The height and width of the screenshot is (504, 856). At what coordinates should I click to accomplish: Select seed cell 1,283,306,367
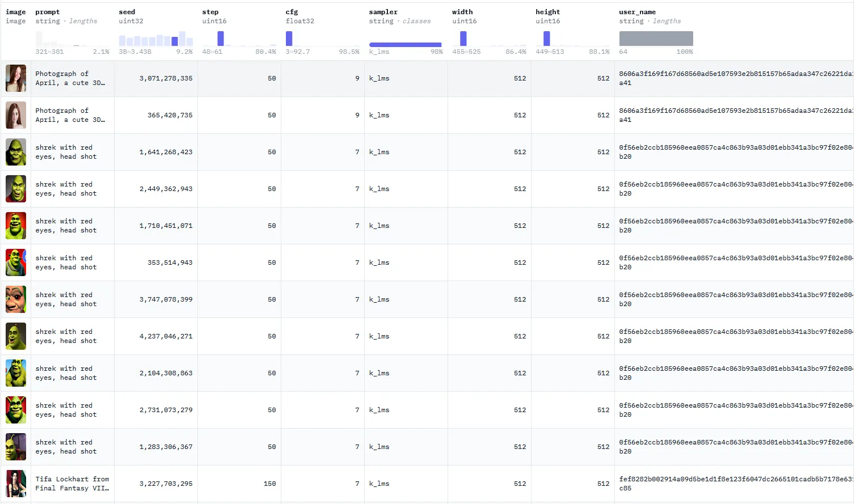point(166,447)
